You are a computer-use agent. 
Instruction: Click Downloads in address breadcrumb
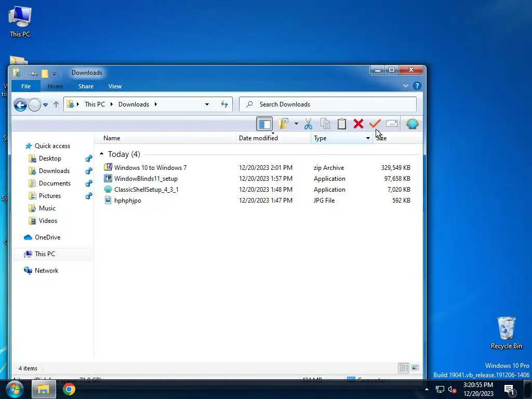tap(134, 104)
